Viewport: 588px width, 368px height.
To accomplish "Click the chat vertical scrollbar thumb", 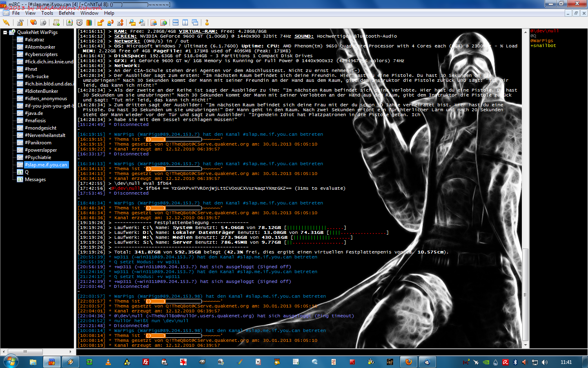I will pyautogui.click(x=525, y=294).
